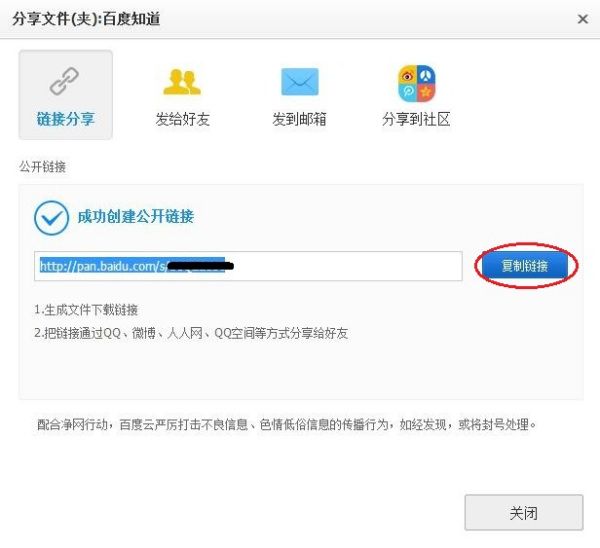The width and height of the screenshot is (600, 548).
Task: Click the Qzone star logo in community icon
Action: point(426,93)
